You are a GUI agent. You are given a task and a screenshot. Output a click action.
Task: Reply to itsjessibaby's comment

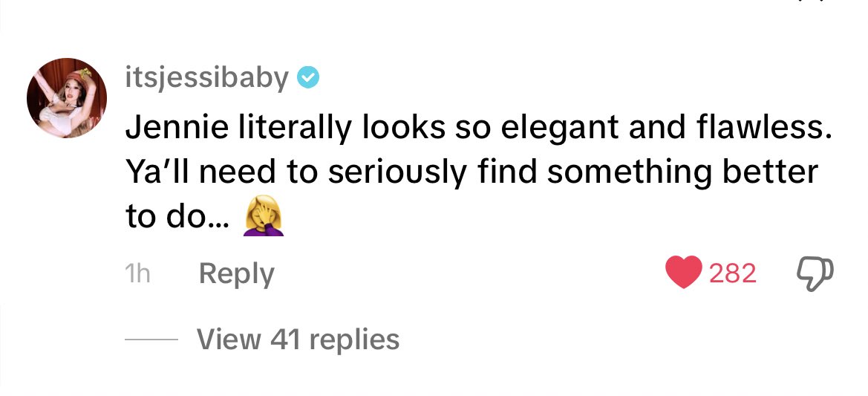pyautogui.click(x=236, y=274)
